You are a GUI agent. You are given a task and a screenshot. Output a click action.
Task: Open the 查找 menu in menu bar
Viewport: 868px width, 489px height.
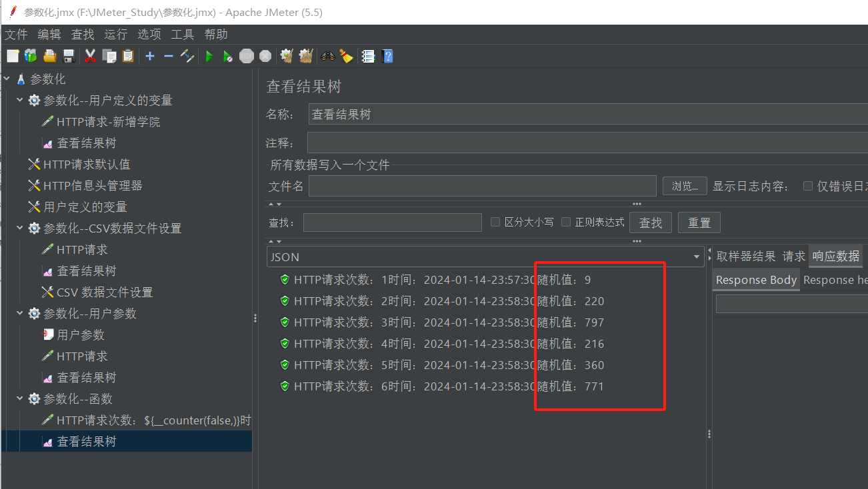click(x=83, y=35)
